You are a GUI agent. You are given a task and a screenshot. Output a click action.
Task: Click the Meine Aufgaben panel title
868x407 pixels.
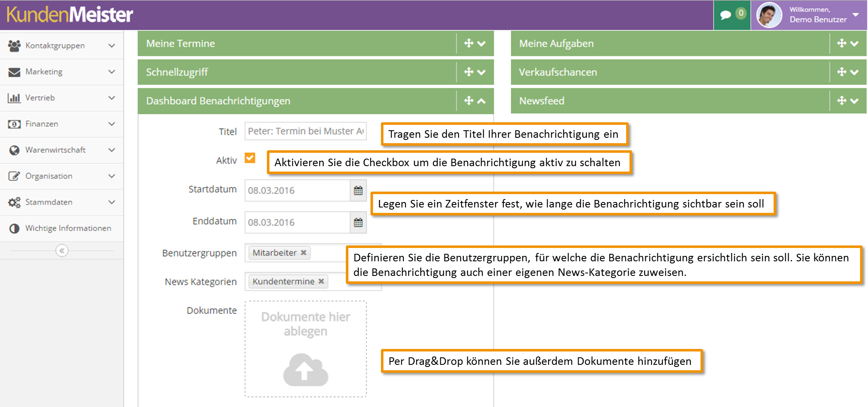(x=556, y=43)
